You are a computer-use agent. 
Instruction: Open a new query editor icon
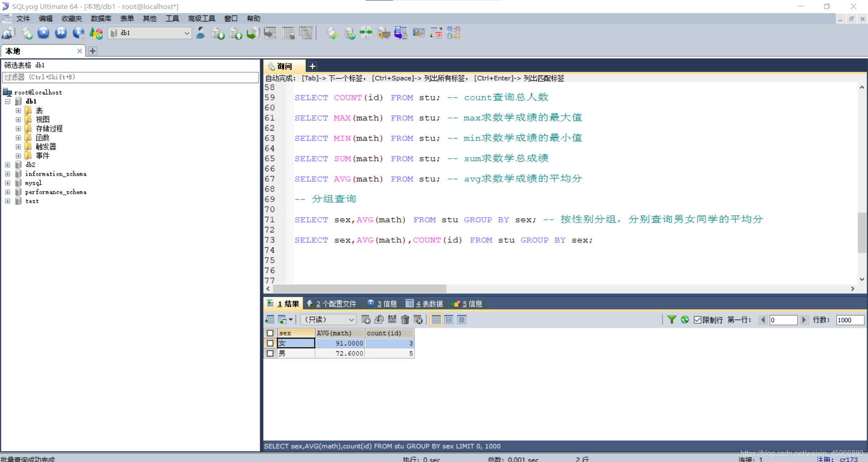[27, 33]
